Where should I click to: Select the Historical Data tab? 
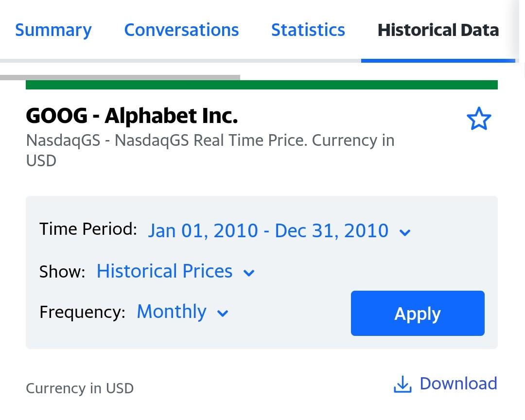tap(438, 30)
